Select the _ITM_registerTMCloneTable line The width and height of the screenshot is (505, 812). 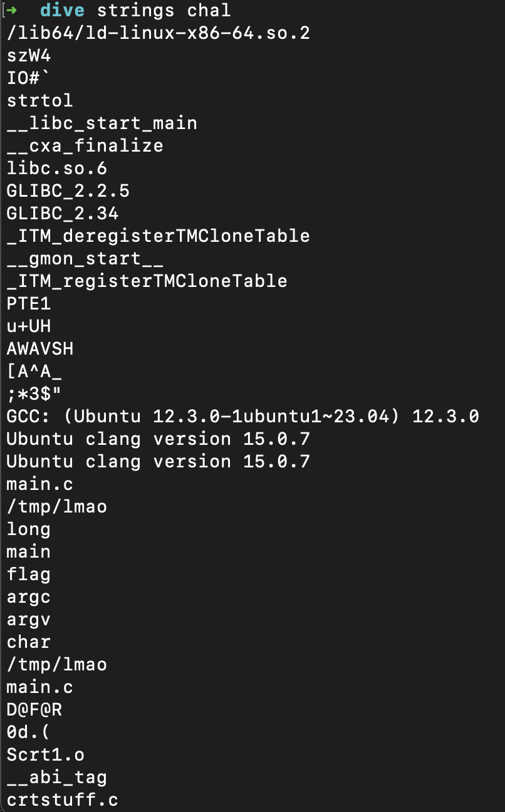(x=147, y=281)
